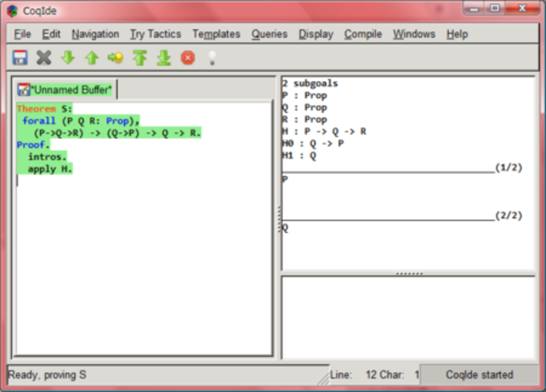
Task: Click the theorem statement line ending in 'R.'
Action: (x=117, y=133)
